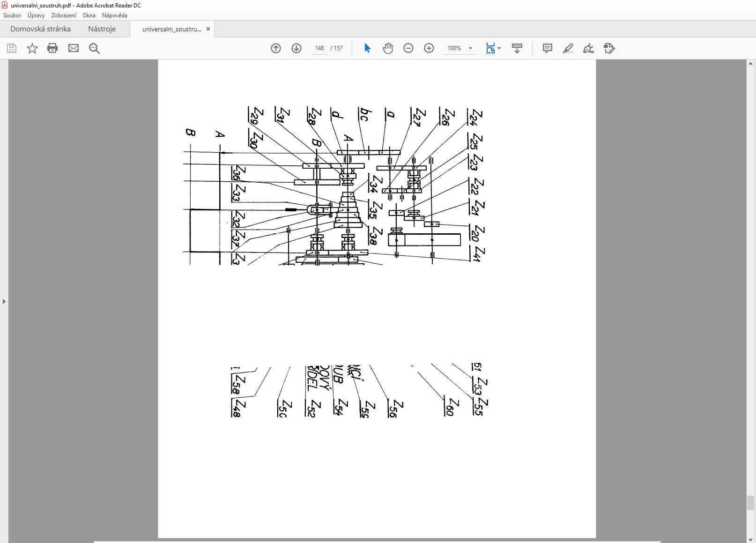Open the 100% zoom level dropdown

point(470,48)
